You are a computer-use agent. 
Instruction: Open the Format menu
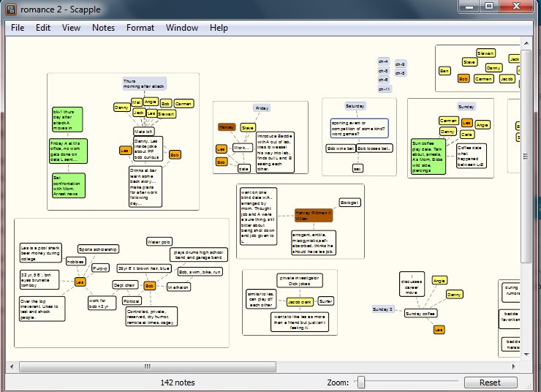point(140,28)
